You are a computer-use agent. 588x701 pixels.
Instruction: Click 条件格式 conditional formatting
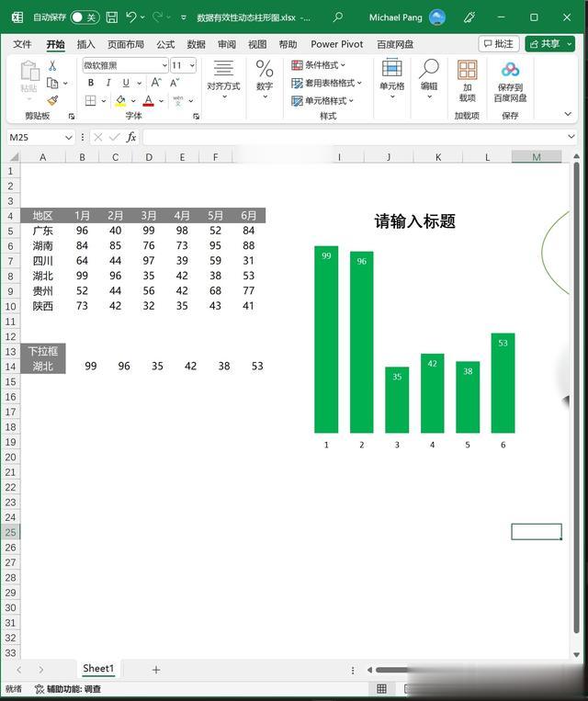coord(319,65)
